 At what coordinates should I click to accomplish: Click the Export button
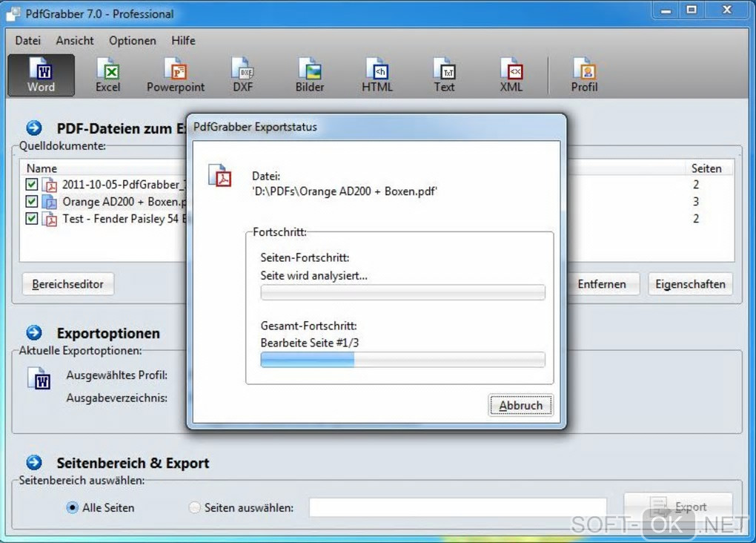(678, 507)
